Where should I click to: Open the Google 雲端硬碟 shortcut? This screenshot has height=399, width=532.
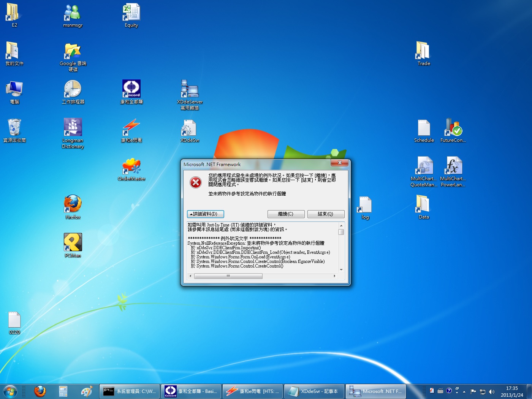(x=73, y=57)
